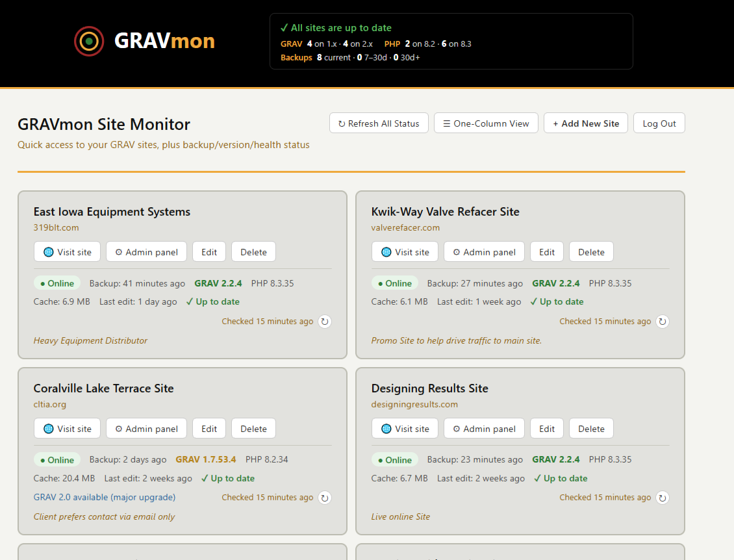This screenshot has height=560, width=734.
Task: Open the designingresults.com link
Action: [x=414, y=404]
